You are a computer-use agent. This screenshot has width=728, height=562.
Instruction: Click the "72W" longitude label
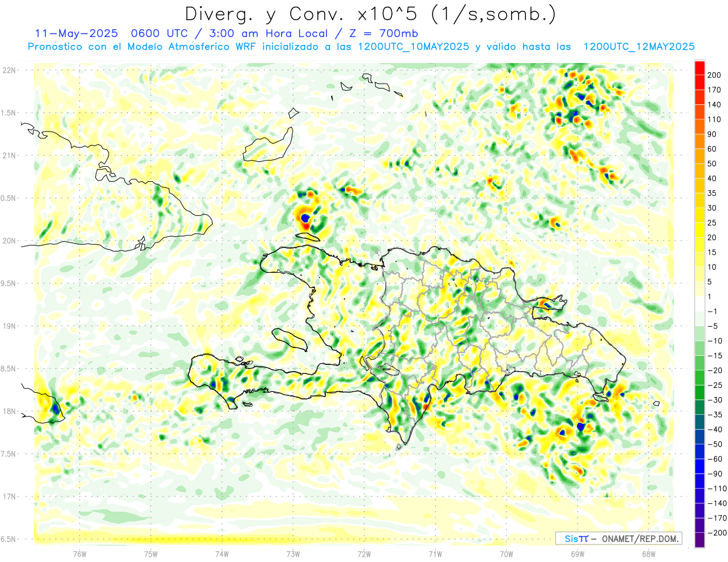coord(364,554)
